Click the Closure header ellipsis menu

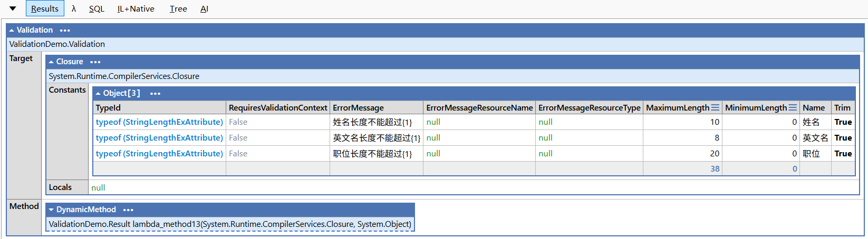click(x=95, y=62)
